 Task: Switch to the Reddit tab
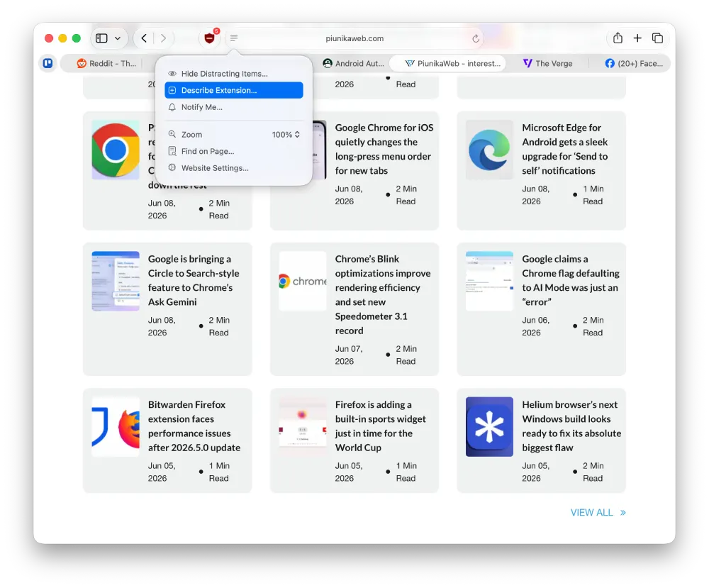click(x=107, y=63)
